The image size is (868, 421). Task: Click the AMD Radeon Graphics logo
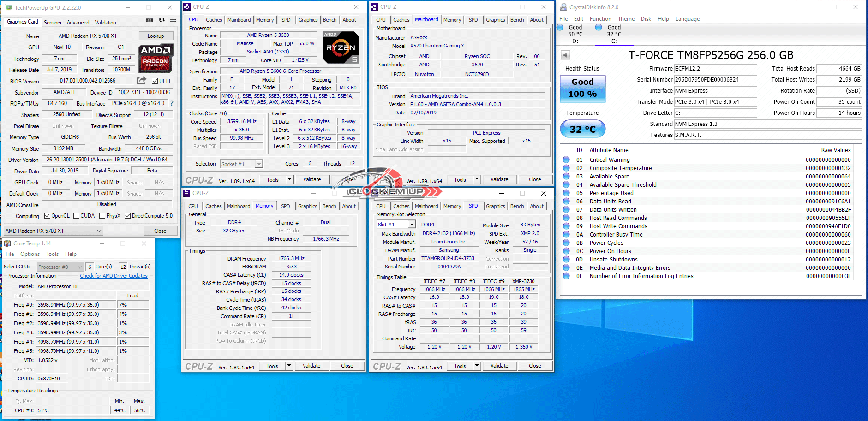[156, 58]
